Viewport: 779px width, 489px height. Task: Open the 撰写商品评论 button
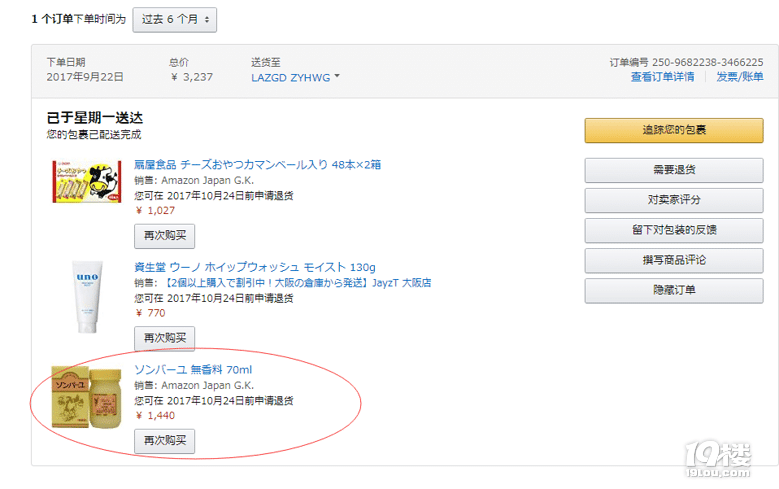674,260
